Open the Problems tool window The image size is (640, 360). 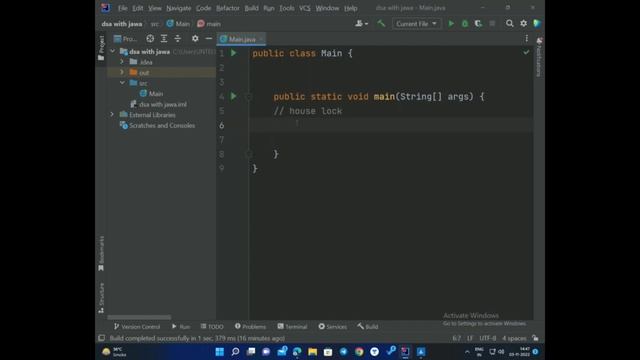pos(250,327)
